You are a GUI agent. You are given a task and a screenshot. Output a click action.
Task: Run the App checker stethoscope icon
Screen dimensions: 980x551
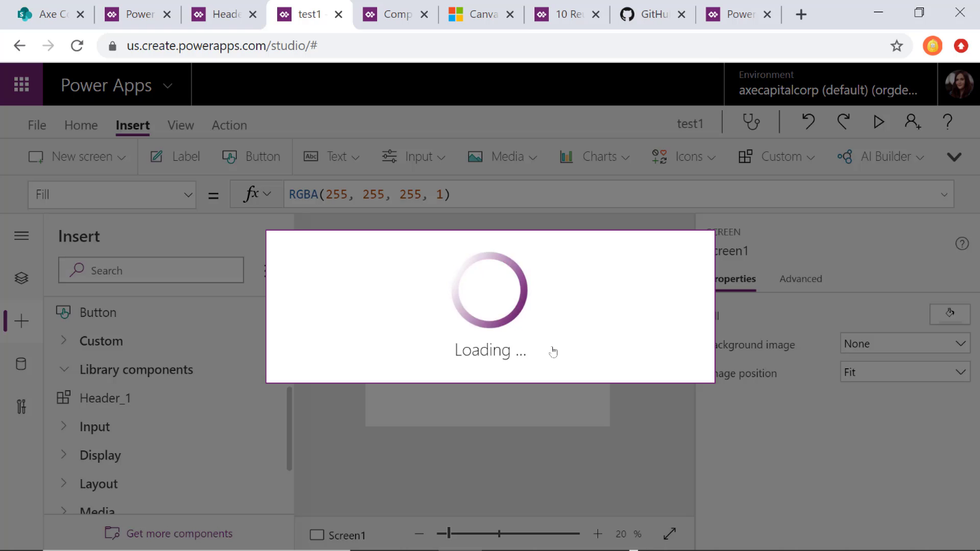coord(751,123)
